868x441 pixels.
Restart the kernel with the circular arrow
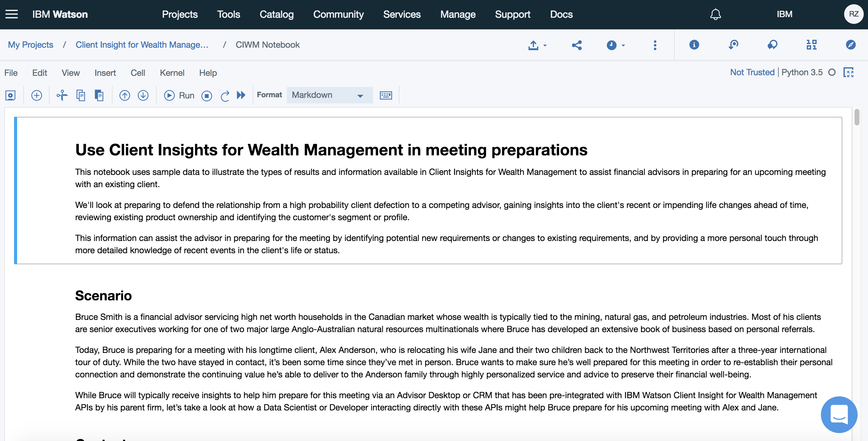(225, 96)
